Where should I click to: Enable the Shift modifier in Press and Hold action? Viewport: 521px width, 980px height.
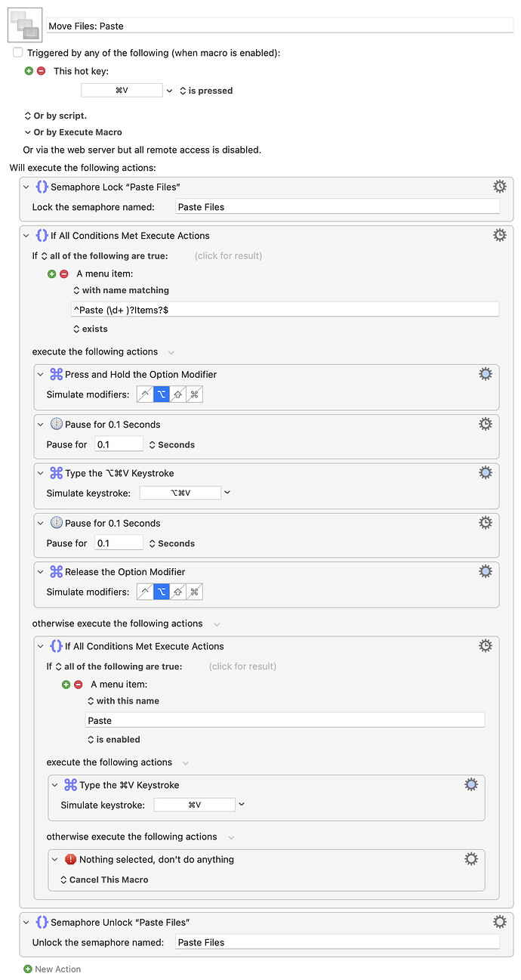click(177, 394)
